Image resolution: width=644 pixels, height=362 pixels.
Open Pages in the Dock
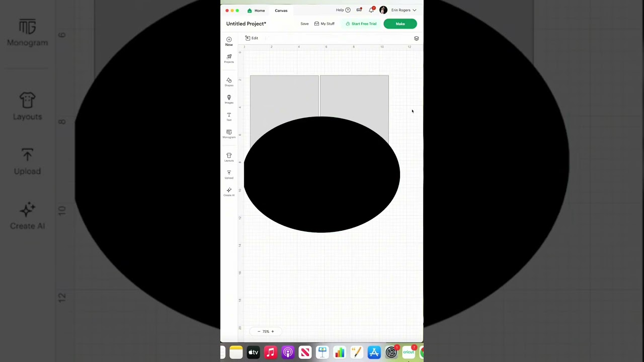tap(357, 352)
